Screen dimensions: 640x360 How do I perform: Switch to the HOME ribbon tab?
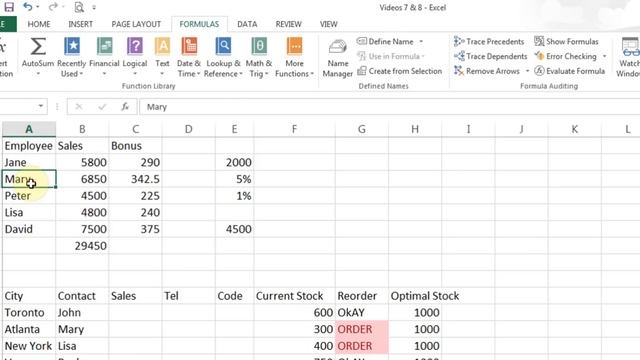(x=39, y=24)
